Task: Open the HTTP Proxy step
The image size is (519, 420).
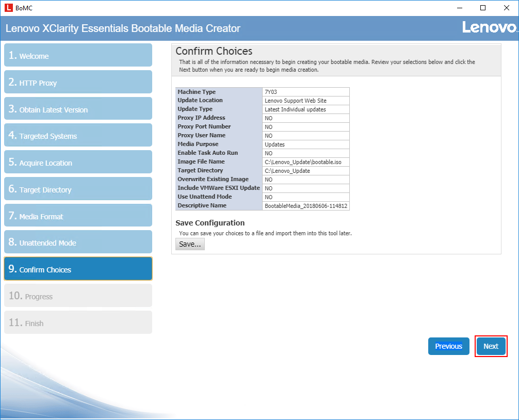Action: [78, 82]
